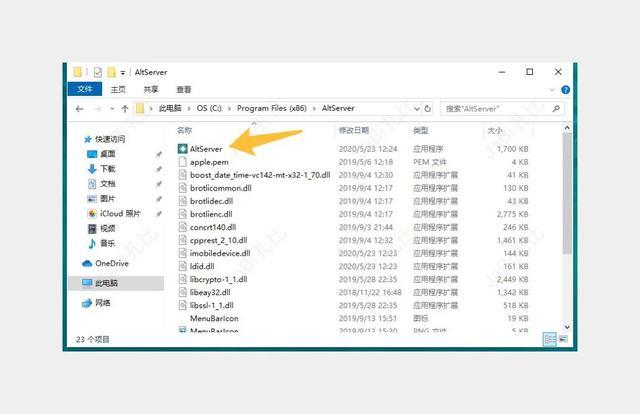This screenshot has width=640, height=414.
Task: Select the MenuBarIcon icon-type file row
Action: pyautogui.click(x=353, y=318)
